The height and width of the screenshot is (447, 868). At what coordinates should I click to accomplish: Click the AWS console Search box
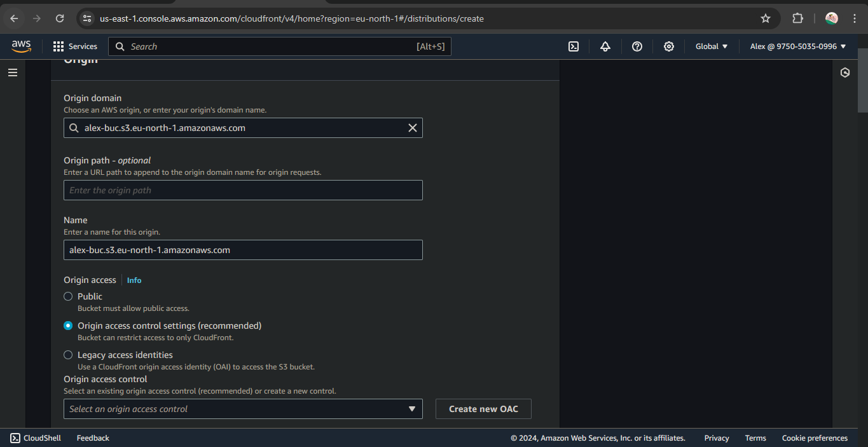coord(280,46)
